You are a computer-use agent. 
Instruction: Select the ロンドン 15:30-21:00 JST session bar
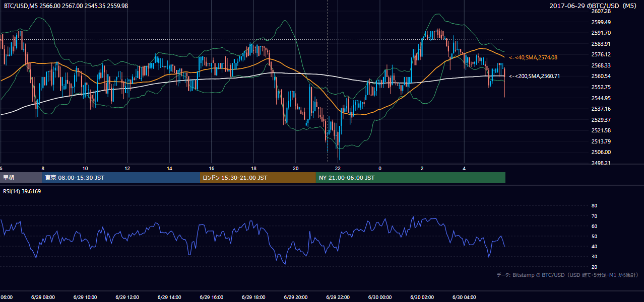click(258, 178)
